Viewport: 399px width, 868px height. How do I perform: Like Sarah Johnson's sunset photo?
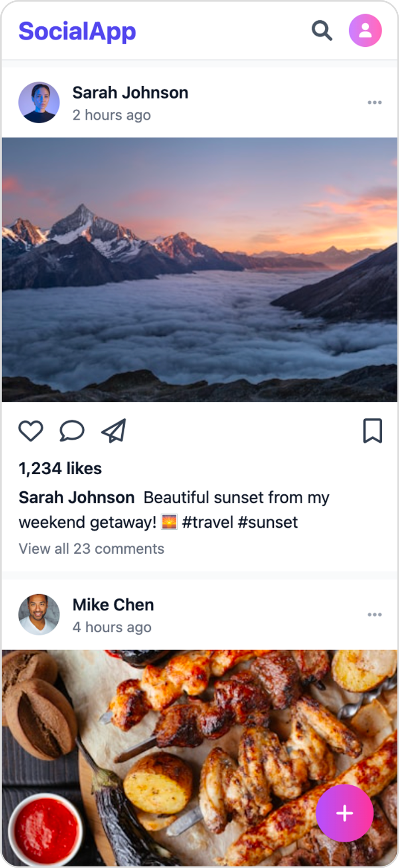pyautogui.click(x=32, y=430)
